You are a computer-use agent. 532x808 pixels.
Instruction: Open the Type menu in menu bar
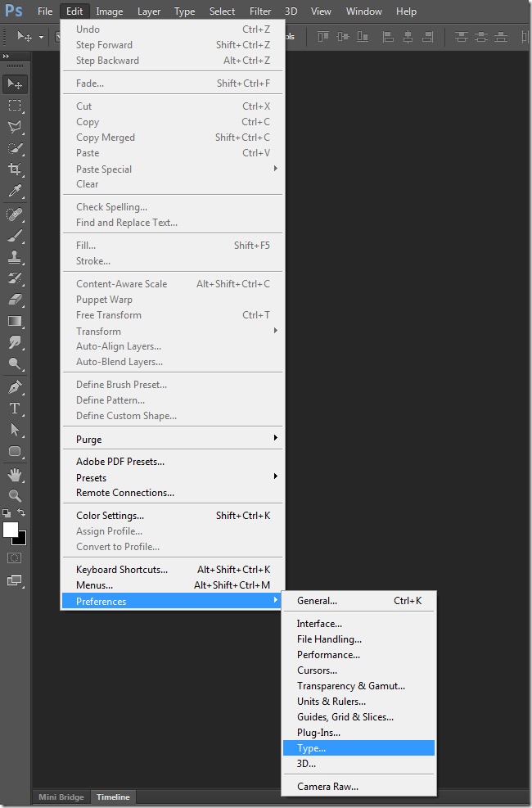[x=184, y=11]
